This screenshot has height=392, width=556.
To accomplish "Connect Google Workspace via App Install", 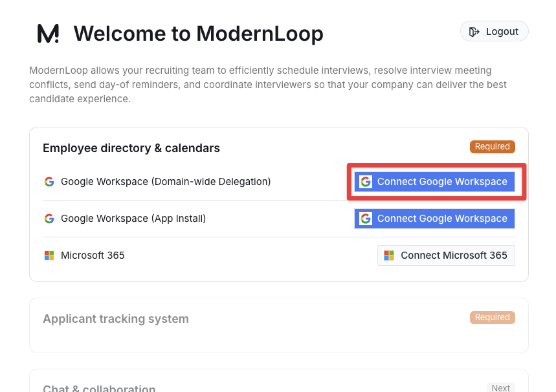I will 434,219.
